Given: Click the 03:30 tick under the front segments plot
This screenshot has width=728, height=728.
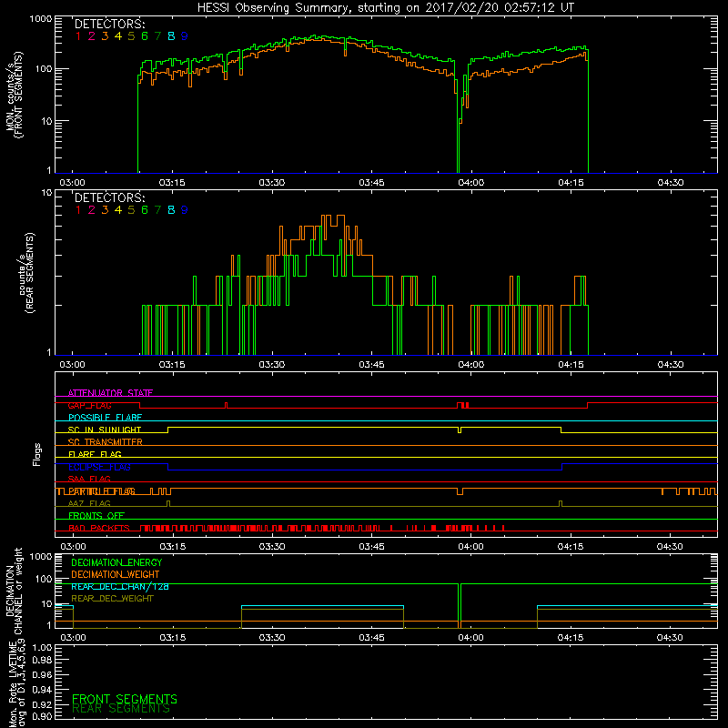Looking at the screenshot, I should coord(271,183).
